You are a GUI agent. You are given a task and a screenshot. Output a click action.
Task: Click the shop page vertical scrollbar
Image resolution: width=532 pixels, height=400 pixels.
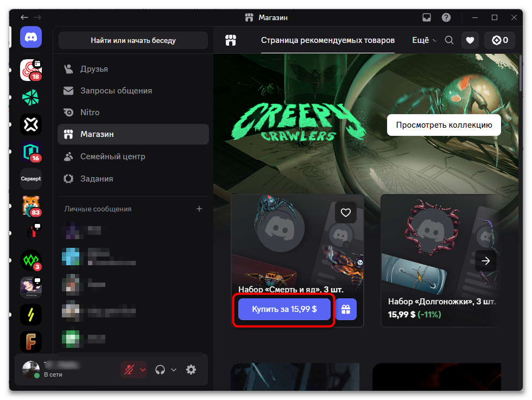click(x=521, y=73)
